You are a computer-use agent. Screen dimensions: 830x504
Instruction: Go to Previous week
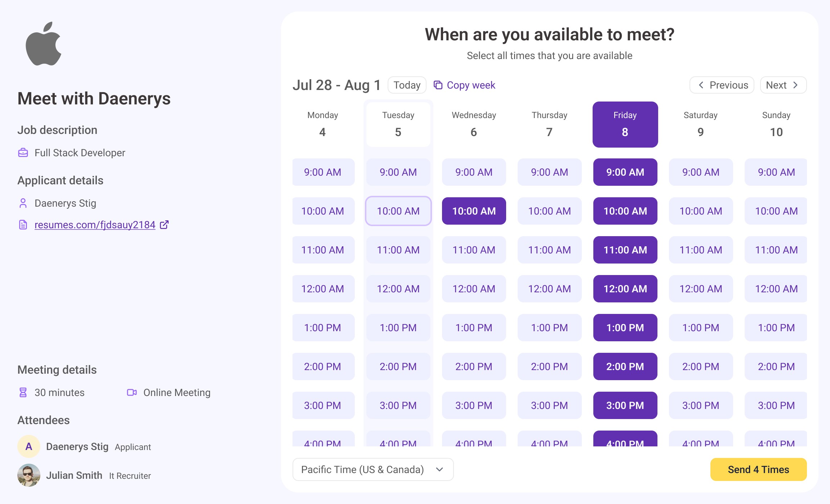pyautogui.click(x=722, y=85)
